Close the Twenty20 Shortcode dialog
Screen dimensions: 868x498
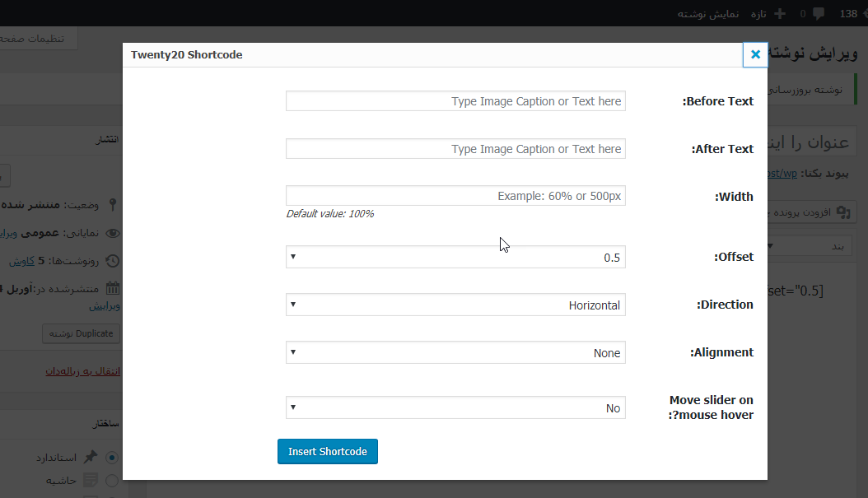click(755, 55)
